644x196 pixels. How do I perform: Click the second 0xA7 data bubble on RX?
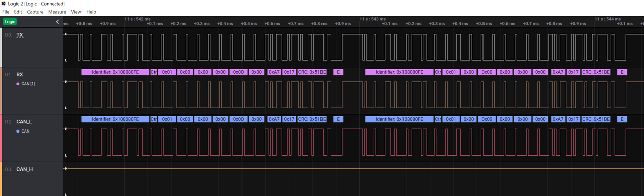[558, 72]
